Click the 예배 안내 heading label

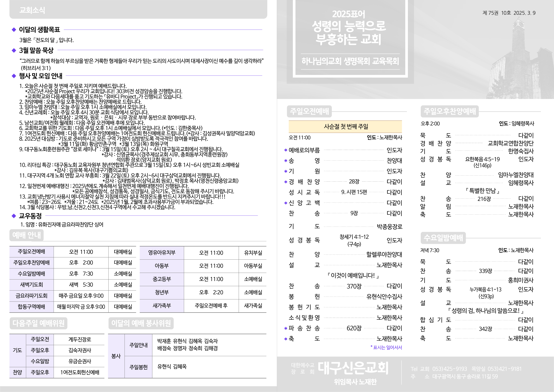coord(27,235)
